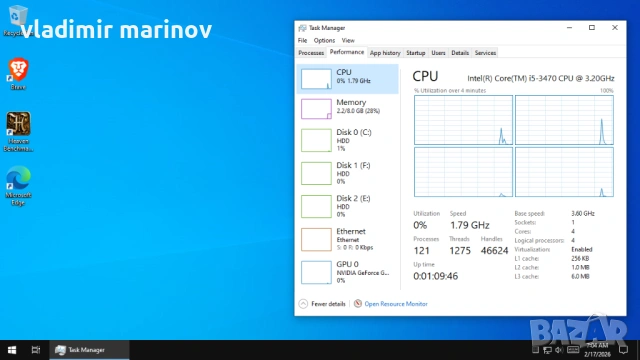
Task: Launch the Microsoft Edge desktop icon
Action: [x=18, y=186]
